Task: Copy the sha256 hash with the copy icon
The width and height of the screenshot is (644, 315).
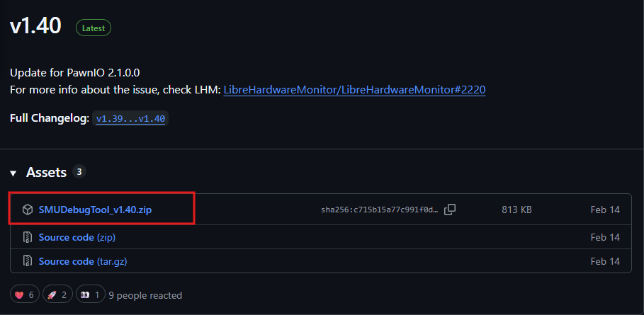Action: pyautogui.click(x=450, y=210)
